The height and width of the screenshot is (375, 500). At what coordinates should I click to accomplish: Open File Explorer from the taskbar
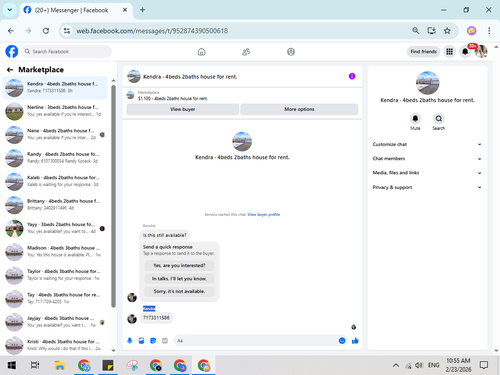[x=60, y=365]
